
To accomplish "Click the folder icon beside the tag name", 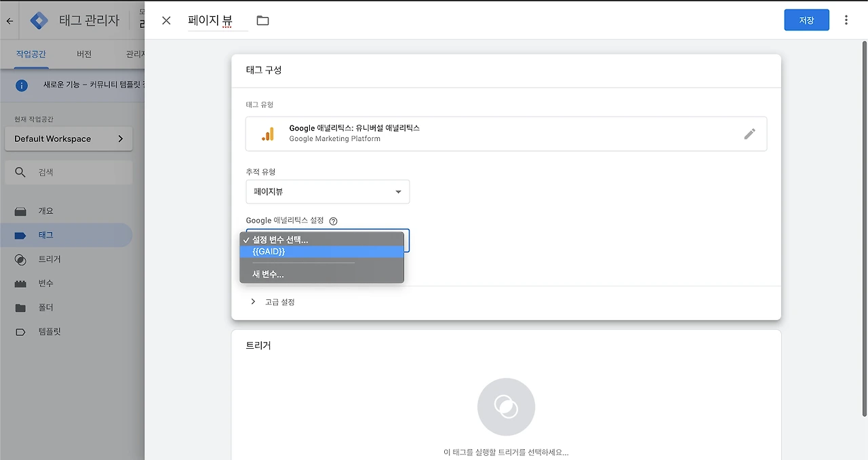I will point(263,20).
